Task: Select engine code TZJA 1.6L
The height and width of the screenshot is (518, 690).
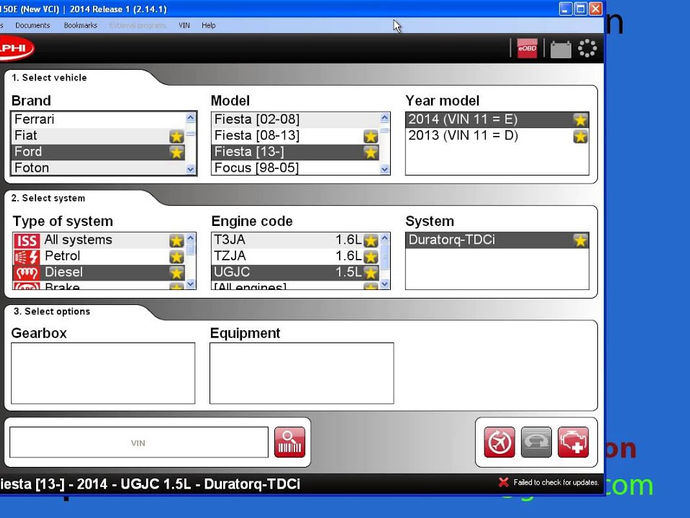Action: (295, 256)
